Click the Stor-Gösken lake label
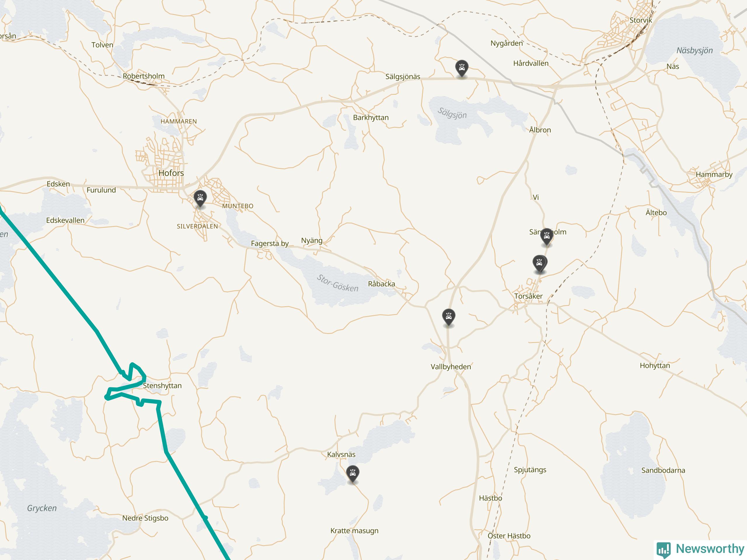This screenshot has width=747, height=560. [337, 283]
